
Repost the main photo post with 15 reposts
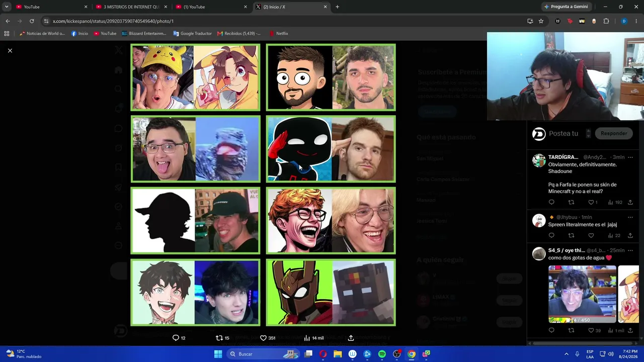(222, 338)
